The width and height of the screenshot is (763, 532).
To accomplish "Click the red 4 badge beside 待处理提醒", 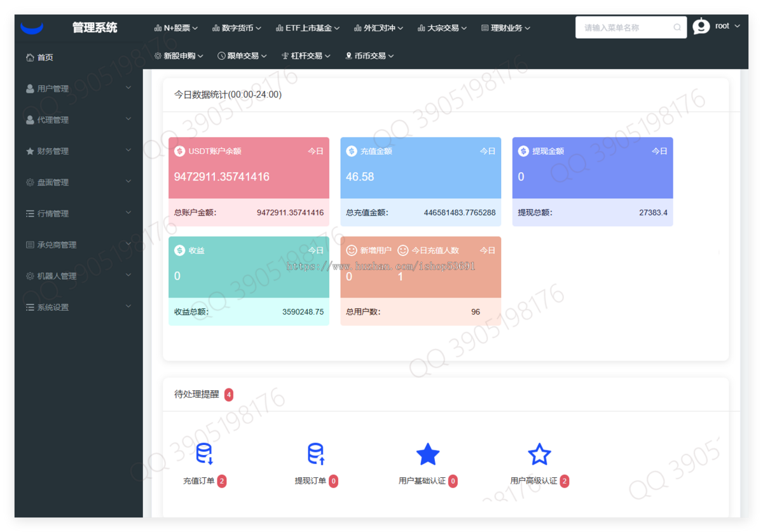I will [229, 395].
